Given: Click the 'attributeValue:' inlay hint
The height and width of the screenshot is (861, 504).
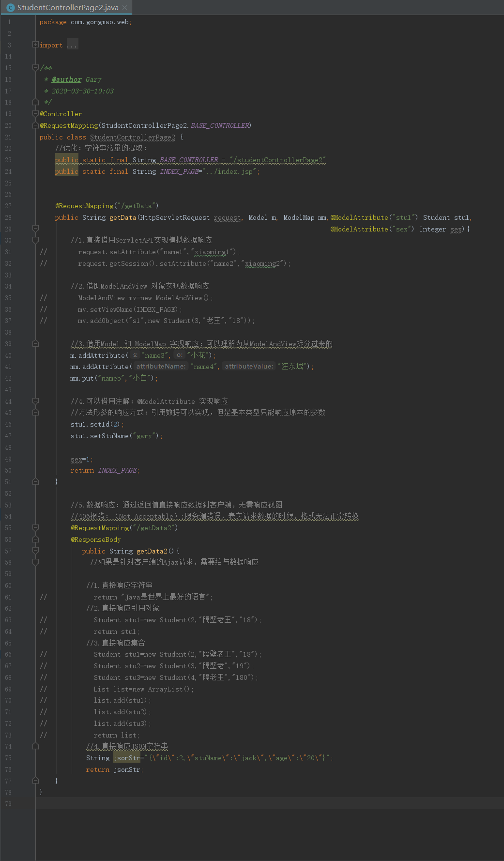Looking at the screenshot, I should point(249,367).
